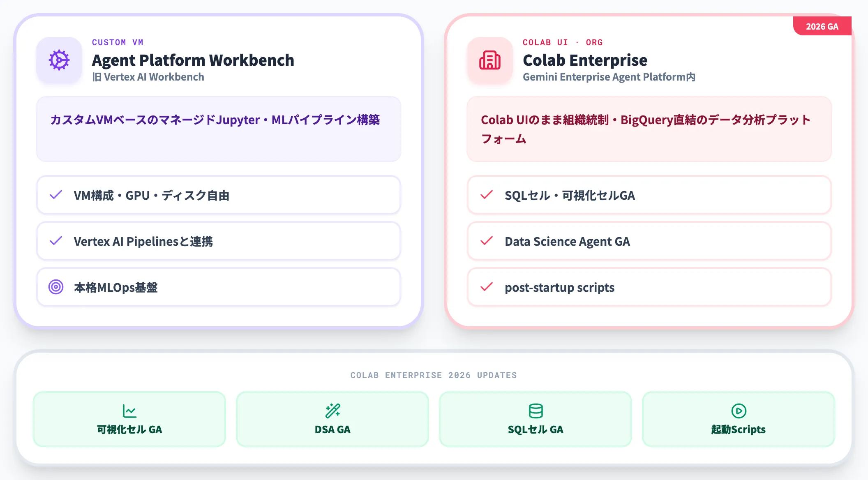Select the 可視化セル GA update card
Screen dimensions: 868x480
tap(129, 419)
